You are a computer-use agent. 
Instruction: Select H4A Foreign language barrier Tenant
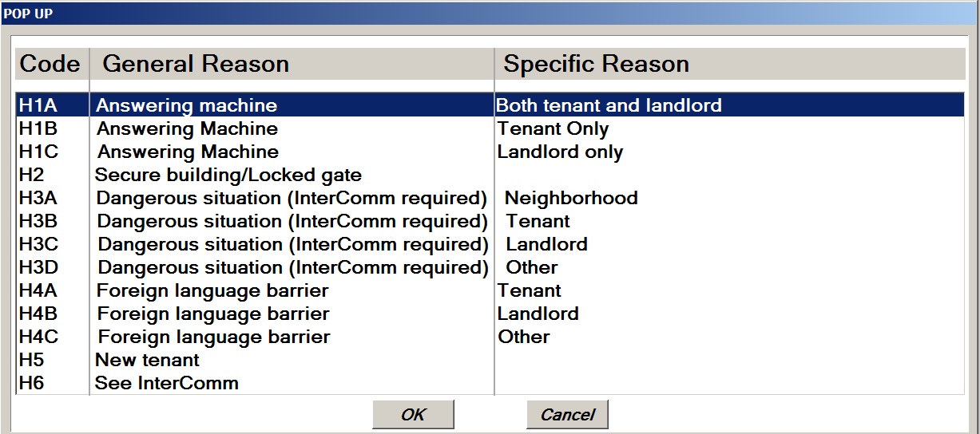click(212, 290)
